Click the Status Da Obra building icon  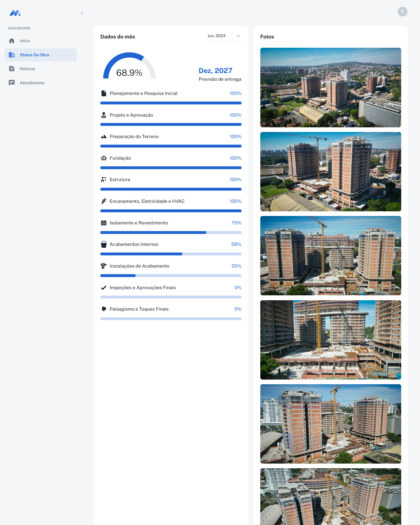[12, 55]
